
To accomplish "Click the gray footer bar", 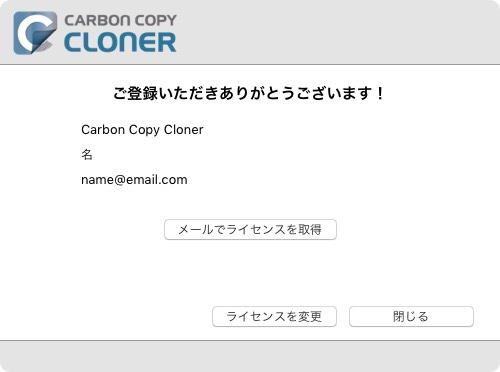I will [250, 356].
